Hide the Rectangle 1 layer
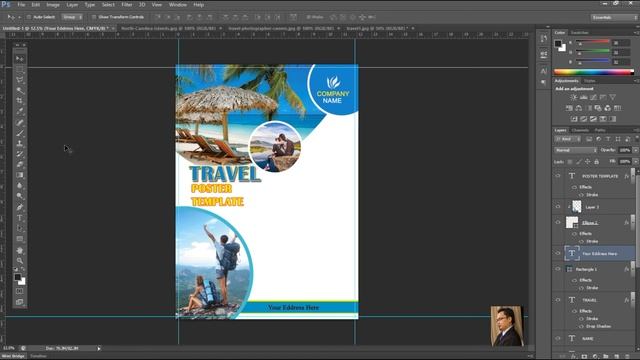Screen dimensions: 640x360 click(558, 269)
